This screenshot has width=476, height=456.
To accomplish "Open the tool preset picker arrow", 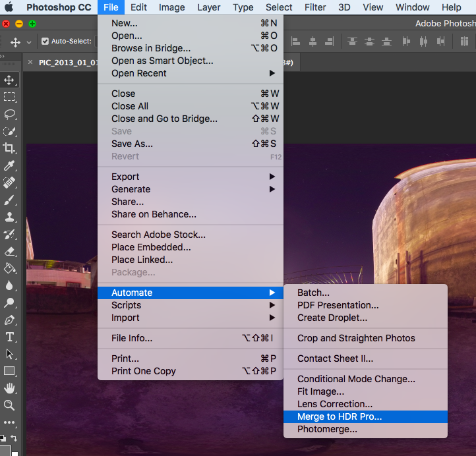I will pyautogui.click(x=29, y=42).
